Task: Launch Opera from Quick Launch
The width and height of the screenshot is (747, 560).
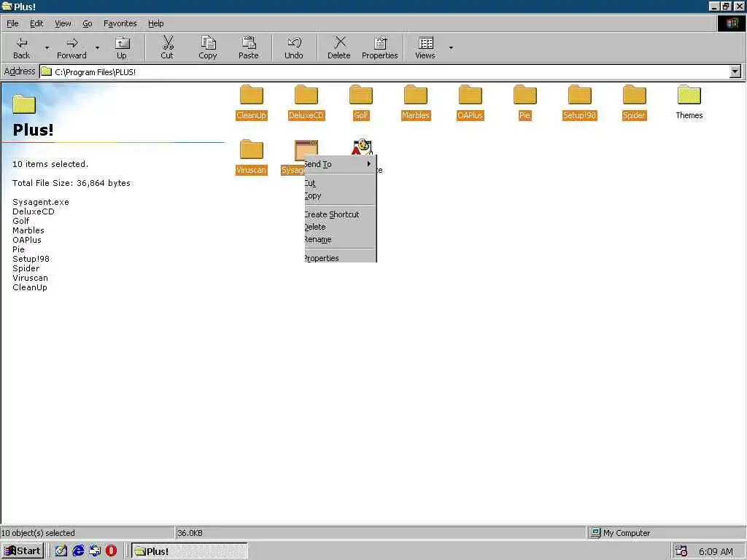Action: pyautogui.click(x=111, y=551)
